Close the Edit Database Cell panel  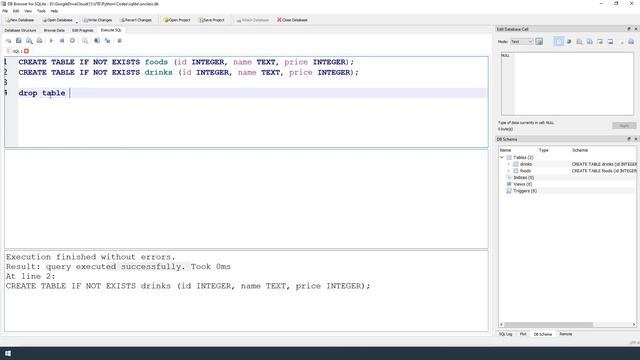[636, 29]
